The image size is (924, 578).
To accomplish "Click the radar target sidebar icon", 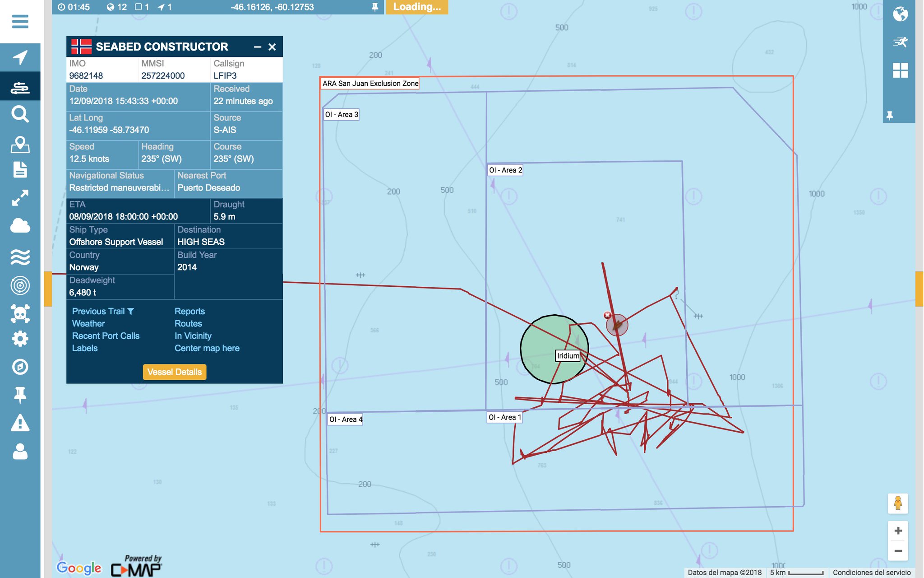I will 20,285.
